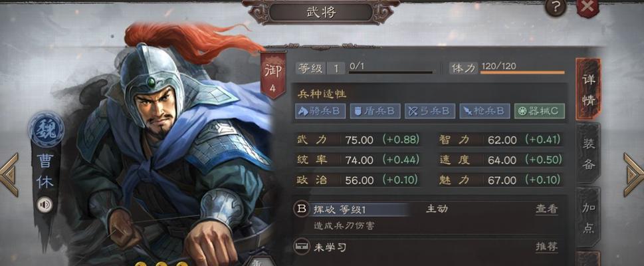
Task: Click the 御 4 red banner
Action: click(x=273, y=75)
